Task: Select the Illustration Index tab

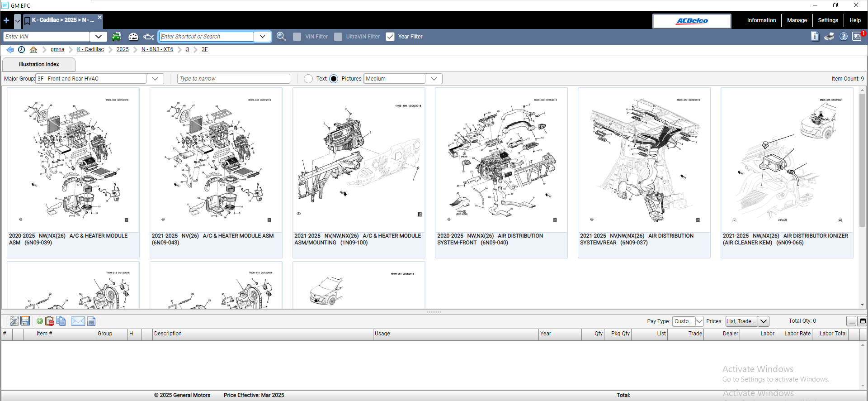Action: [x=39, y=64]
